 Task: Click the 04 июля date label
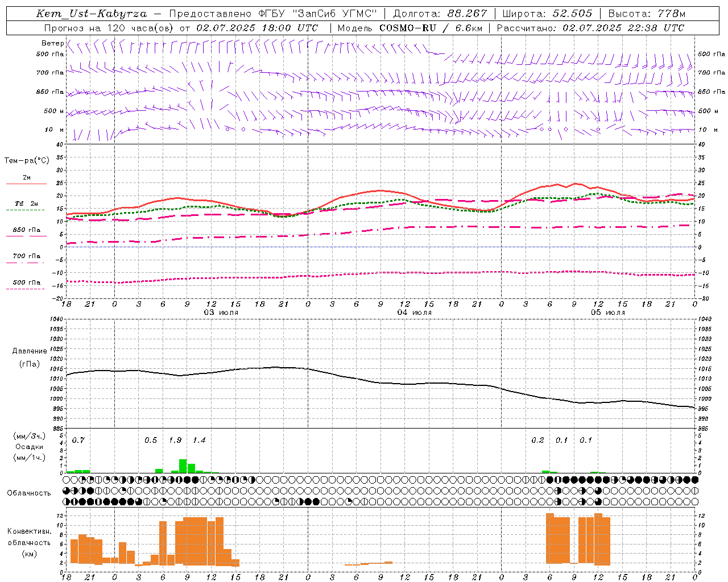pyautogui.click(x=415, y=313)
